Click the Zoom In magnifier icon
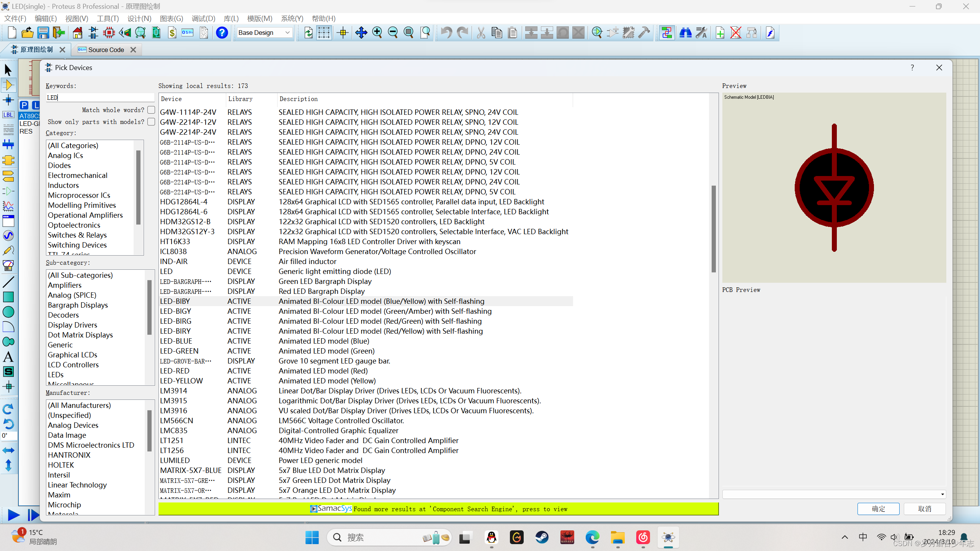Screen dimensions: 980x551 pyautogui.click(x=377, y=33)
